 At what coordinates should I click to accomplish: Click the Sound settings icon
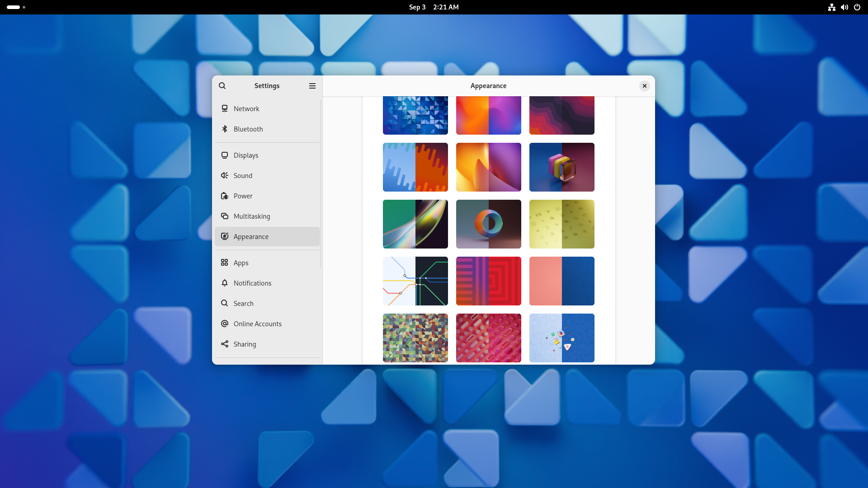click(224, 175)
